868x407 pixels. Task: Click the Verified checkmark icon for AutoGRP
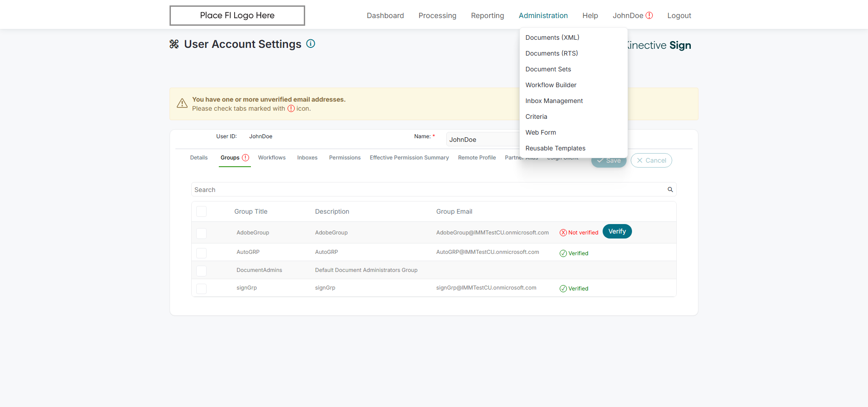[x=563, y=253]
